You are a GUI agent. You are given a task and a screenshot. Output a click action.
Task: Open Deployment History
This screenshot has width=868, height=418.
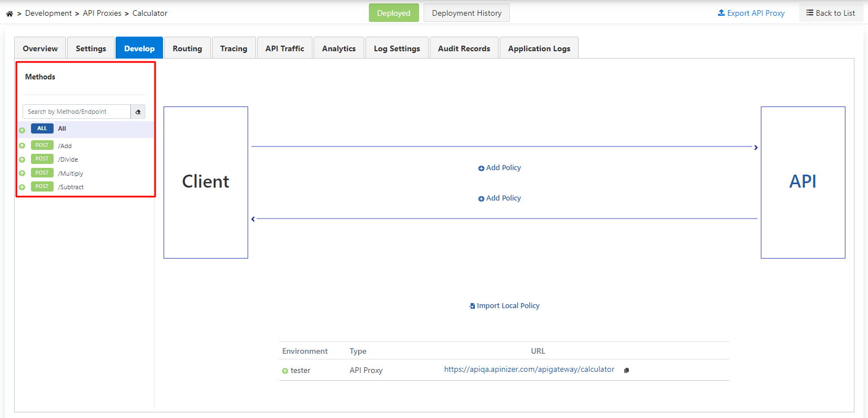(x=466, y=13)
